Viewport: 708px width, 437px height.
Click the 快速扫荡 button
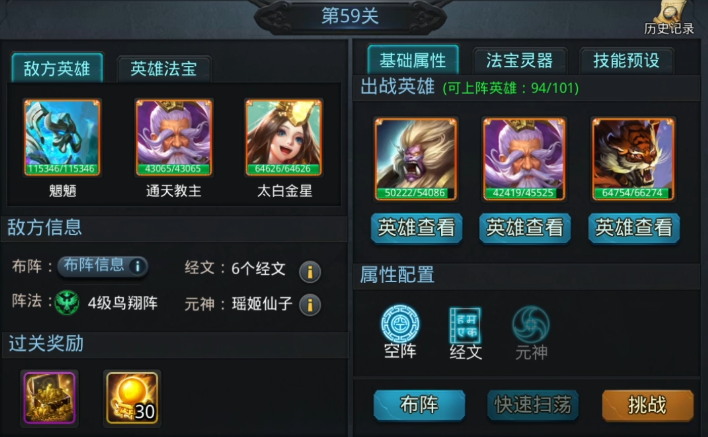[533, 405]
